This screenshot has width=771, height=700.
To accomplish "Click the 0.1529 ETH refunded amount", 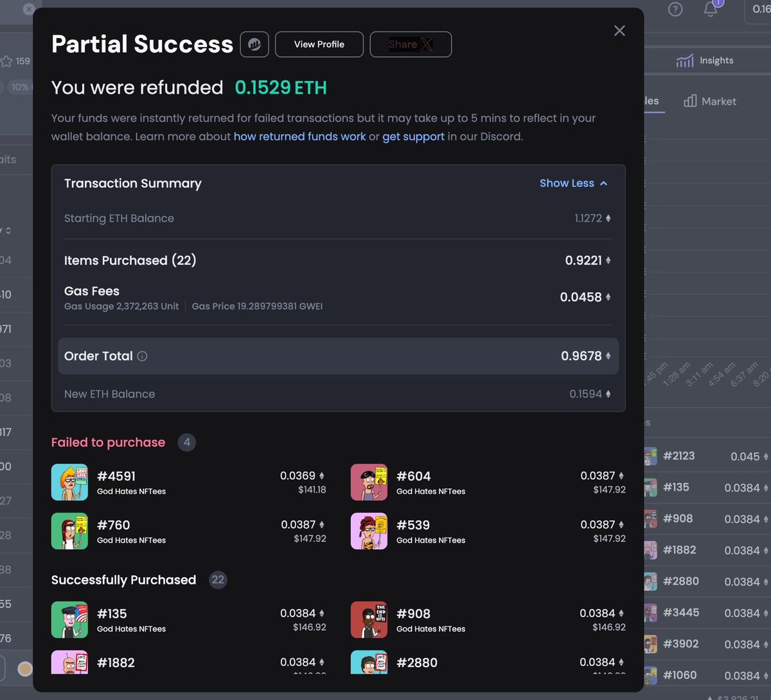I will tap(281, 87).
